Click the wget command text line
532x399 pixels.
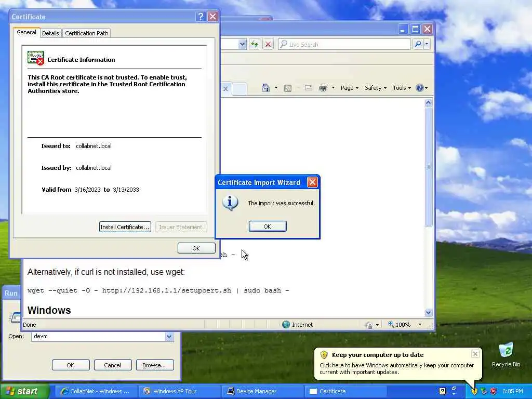[158, 290]
